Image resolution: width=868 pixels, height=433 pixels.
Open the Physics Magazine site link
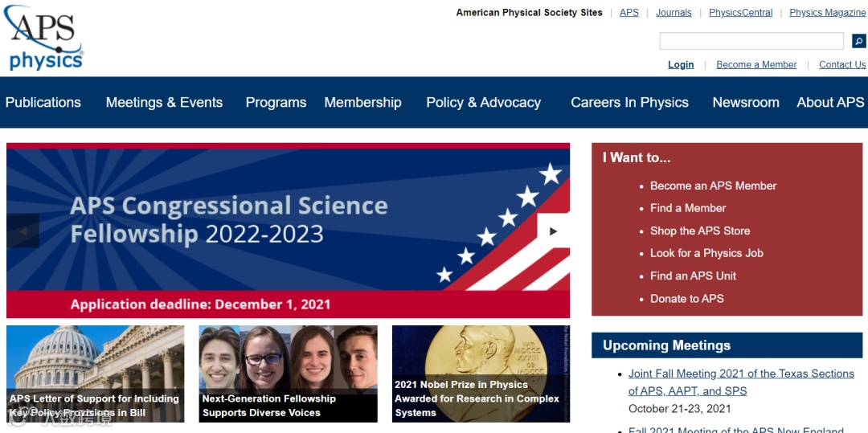[x=828, y=13]
